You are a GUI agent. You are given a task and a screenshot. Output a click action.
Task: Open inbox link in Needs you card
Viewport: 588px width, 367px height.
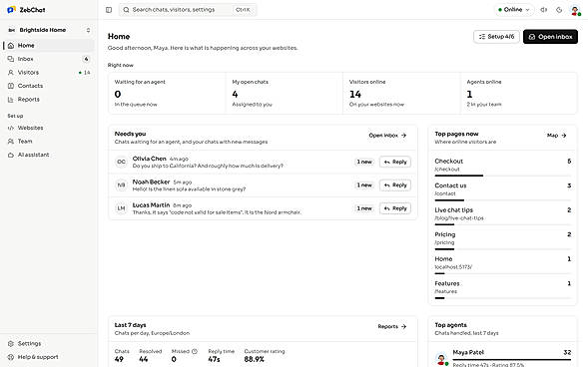click(x=387, y=136)
